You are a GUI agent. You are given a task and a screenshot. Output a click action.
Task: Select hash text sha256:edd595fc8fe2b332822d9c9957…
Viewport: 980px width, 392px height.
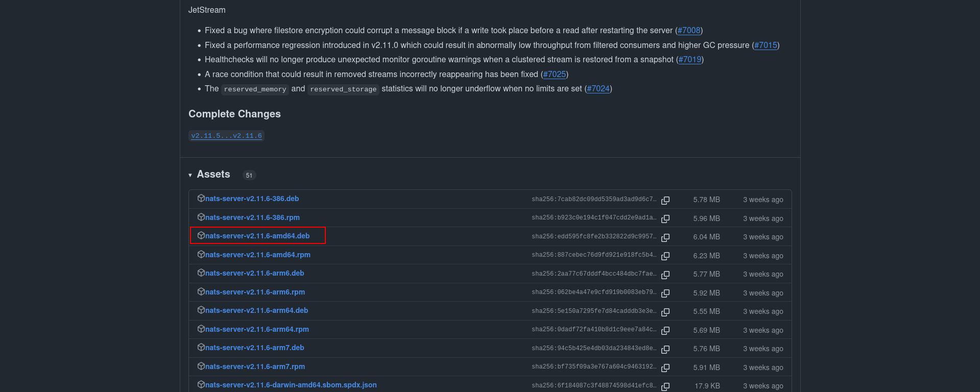click(x=594, y=237)
